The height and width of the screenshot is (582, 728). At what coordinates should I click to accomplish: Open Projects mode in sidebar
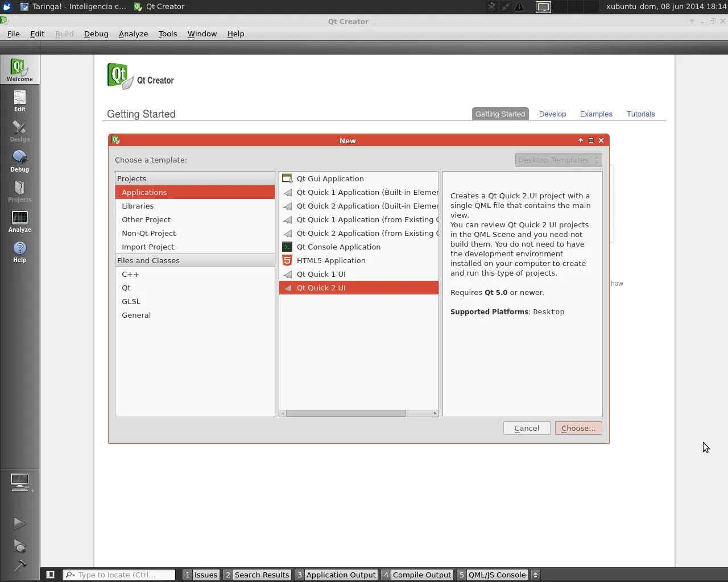coord(19,191)
